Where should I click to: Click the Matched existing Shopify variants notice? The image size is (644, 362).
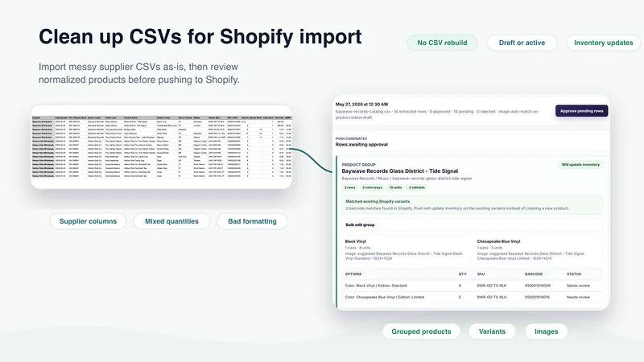click(473, 205)
